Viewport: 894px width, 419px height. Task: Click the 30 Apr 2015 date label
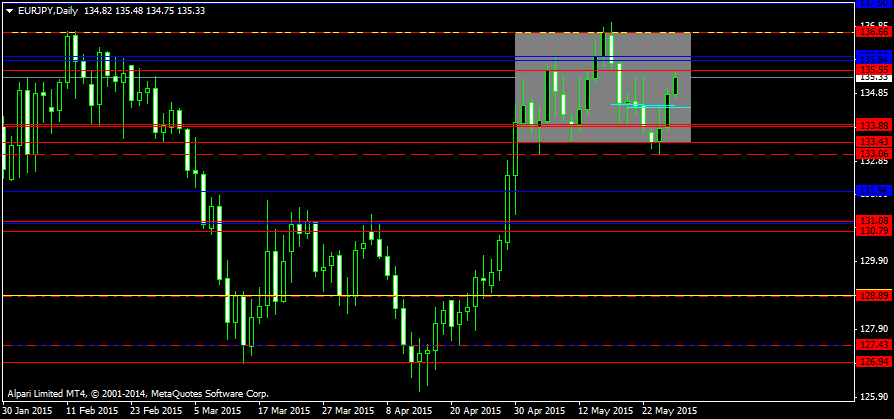click(540, 410)
